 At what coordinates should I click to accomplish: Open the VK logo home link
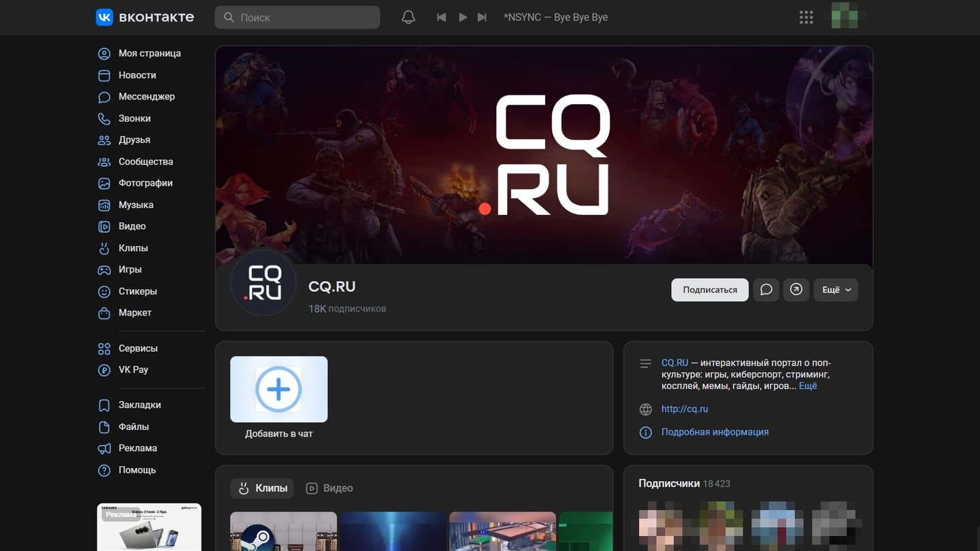(145, 17)
